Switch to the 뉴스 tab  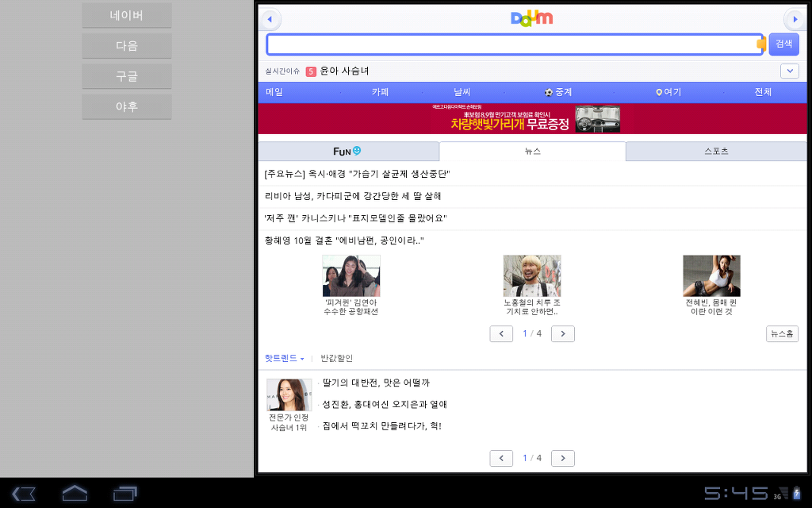(532, 151)
